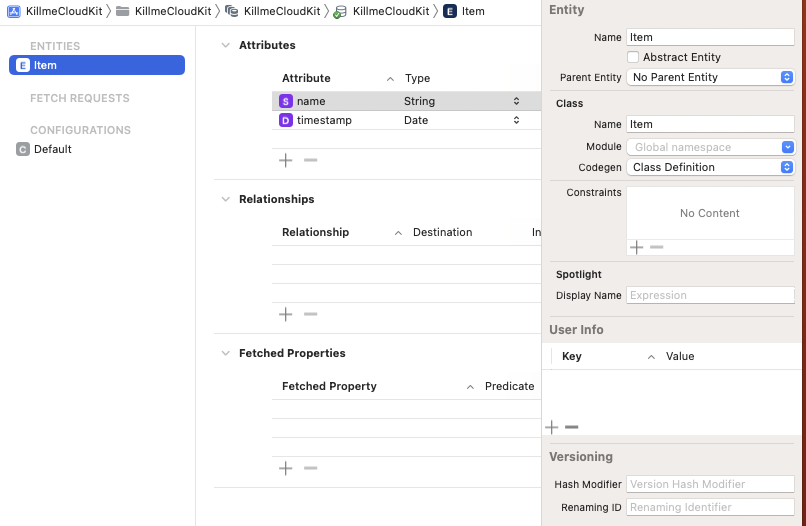This screenshot has width=806, height=526.
Task: Collapse the Relationships section
Action: click(225, 200)
